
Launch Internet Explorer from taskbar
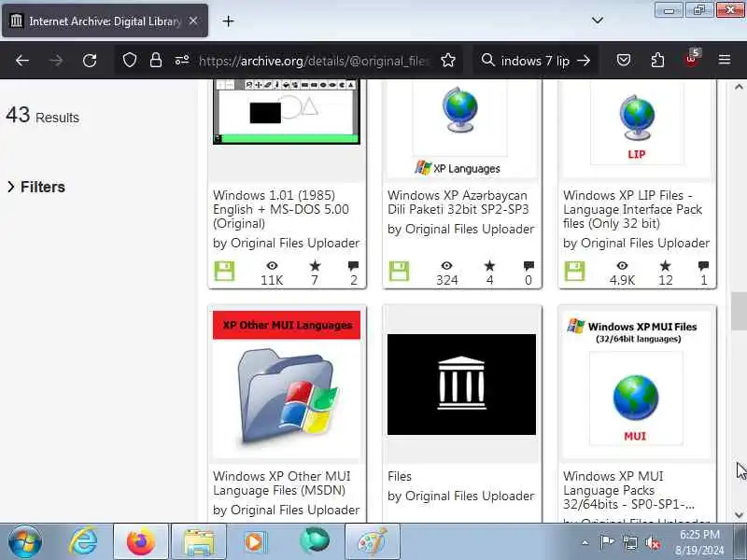[x=83, y=541]
